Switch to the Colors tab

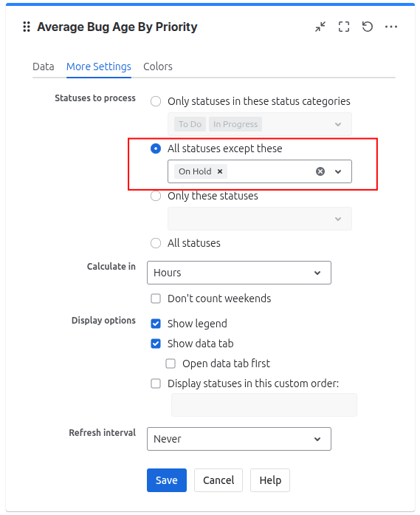[158, 66]
